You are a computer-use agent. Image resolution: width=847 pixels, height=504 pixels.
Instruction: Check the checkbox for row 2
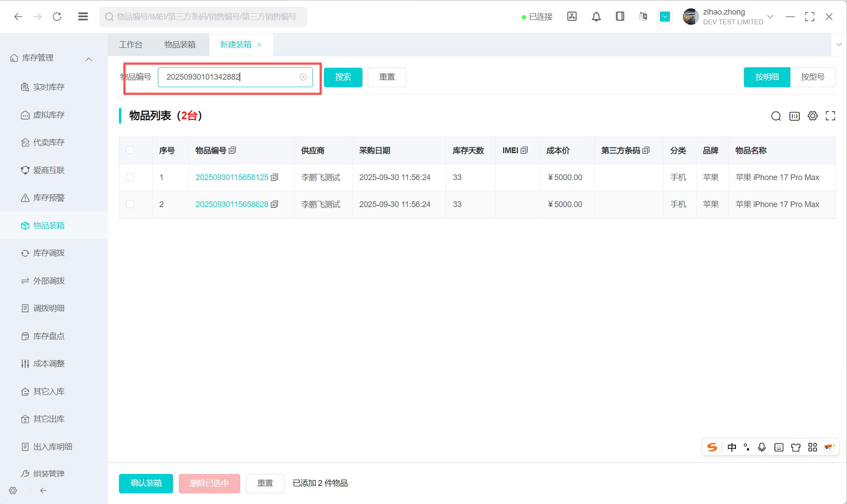130,204
